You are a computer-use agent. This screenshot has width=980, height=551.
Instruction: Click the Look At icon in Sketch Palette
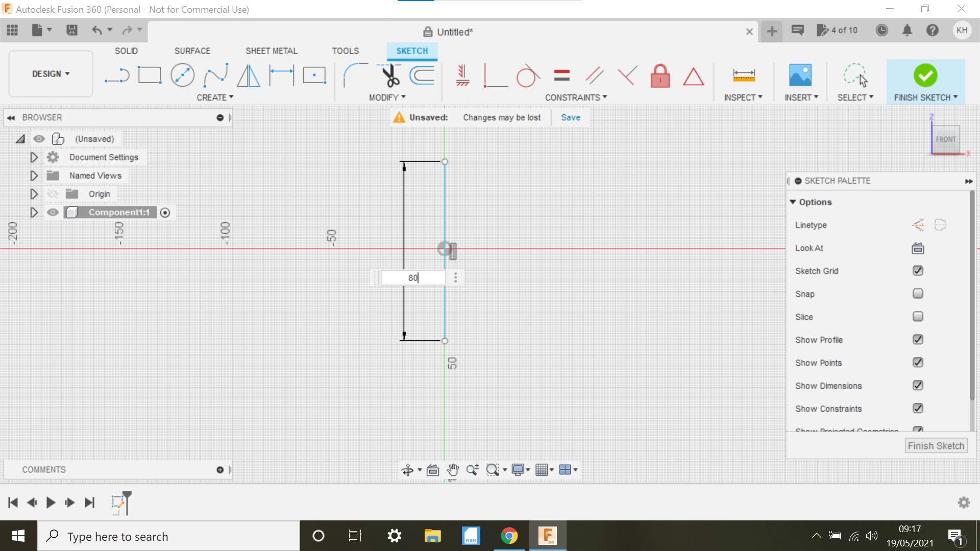click(917, 248)
